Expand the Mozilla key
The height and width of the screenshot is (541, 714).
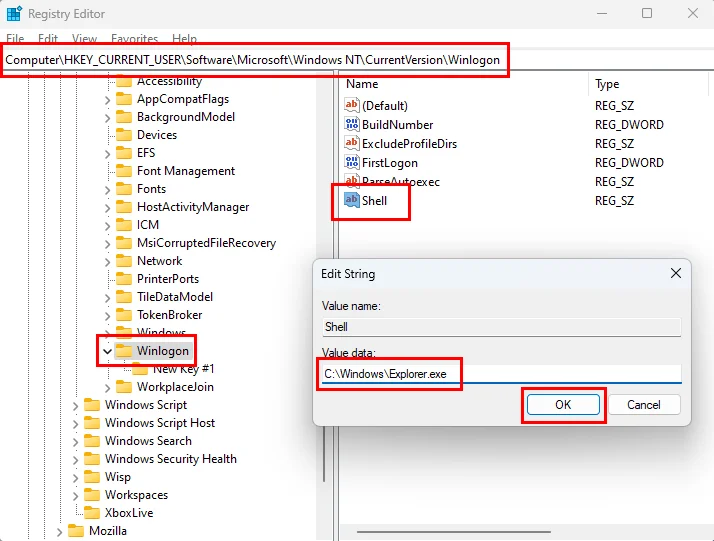pyautogui.click(x=59, y=531)
